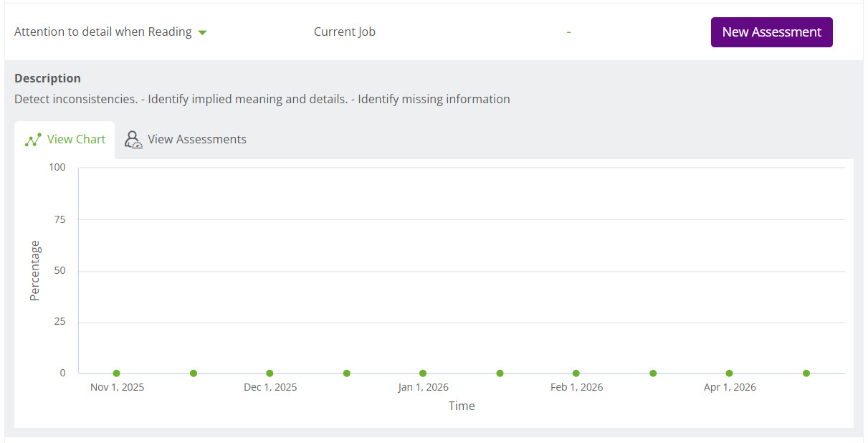
Task: Click the Current Job column text
Action: pyautogui.click(x=344, y=32)
